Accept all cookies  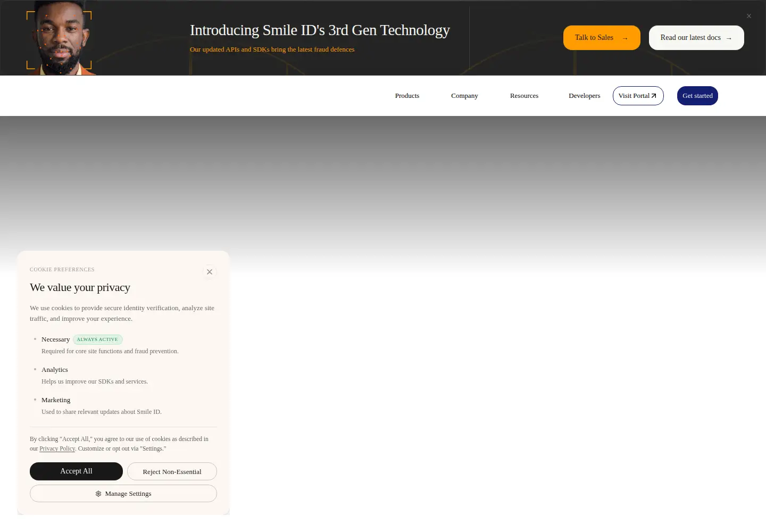coord(76,471)
